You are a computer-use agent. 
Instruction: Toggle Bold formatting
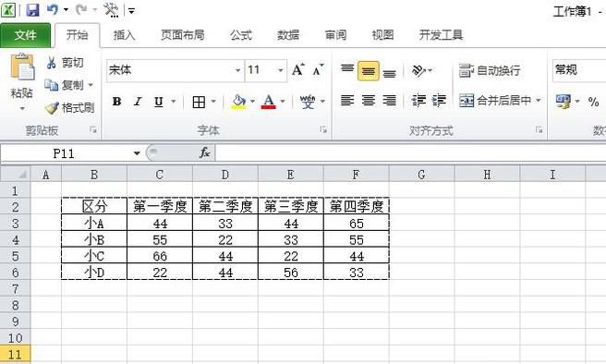pyautogui.click(x=116, y=102)
